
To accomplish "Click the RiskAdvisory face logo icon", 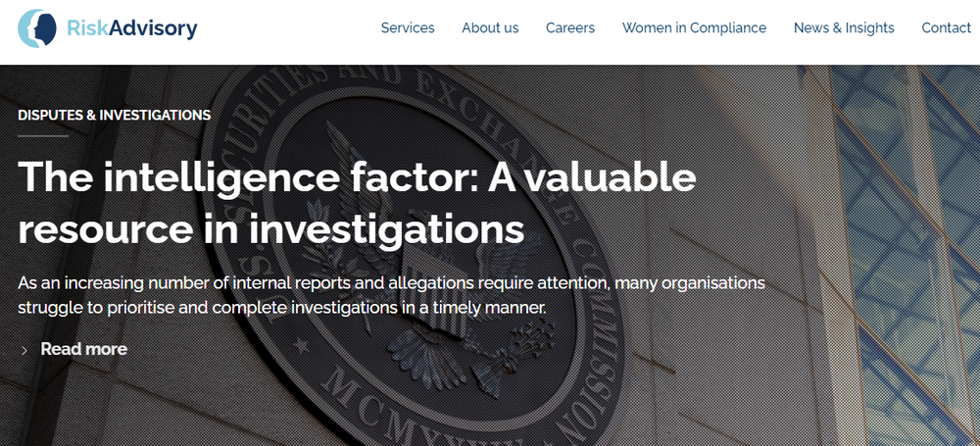I will (x=37, y=28).
